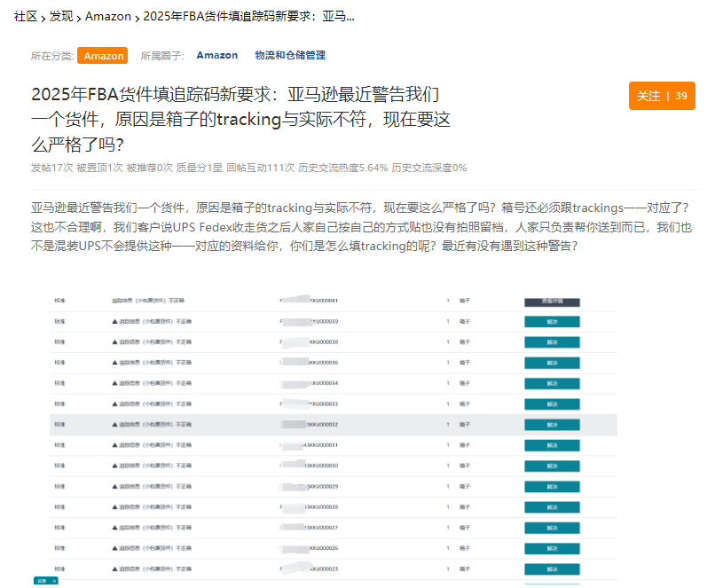Click the warning triangle on the highlighted table row
The width and height of the screenshot is (723, 588).
click(x=114, y=424)
